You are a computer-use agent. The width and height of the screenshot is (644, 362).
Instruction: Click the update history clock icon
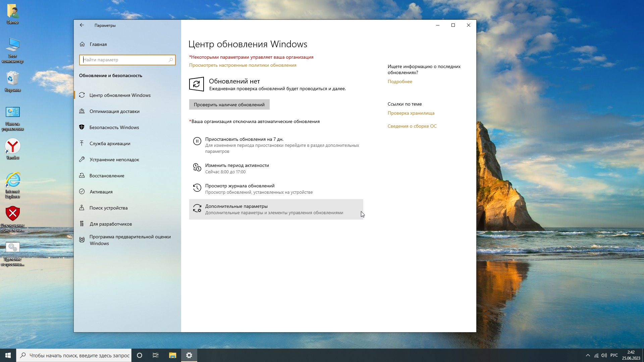pyautogui.click(x=197, y=188)
